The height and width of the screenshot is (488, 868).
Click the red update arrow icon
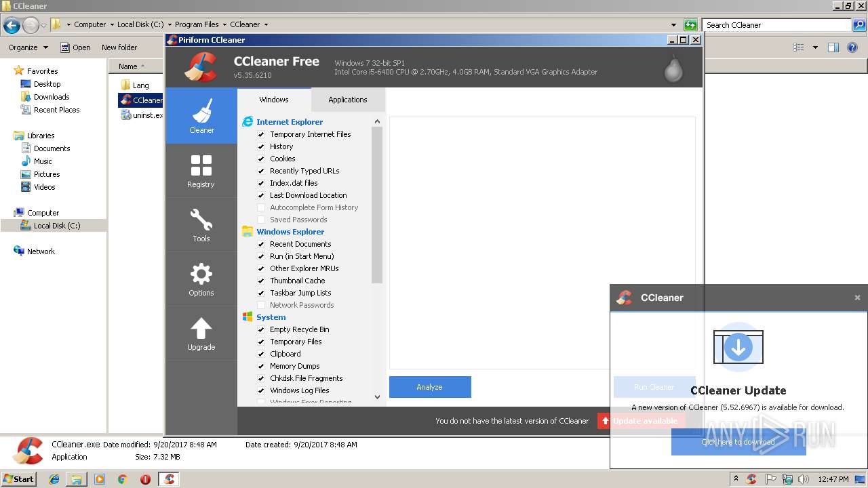[604, 421]
